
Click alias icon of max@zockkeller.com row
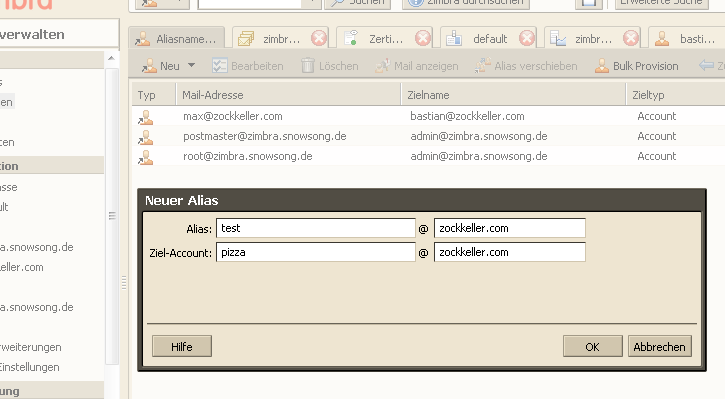(x=146, y=117)
